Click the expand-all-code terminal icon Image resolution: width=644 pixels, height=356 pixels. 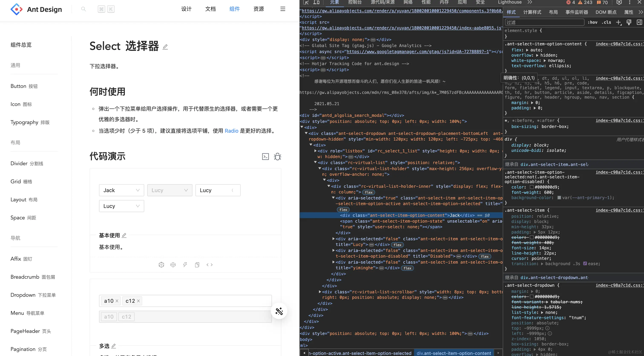[265, 157]
